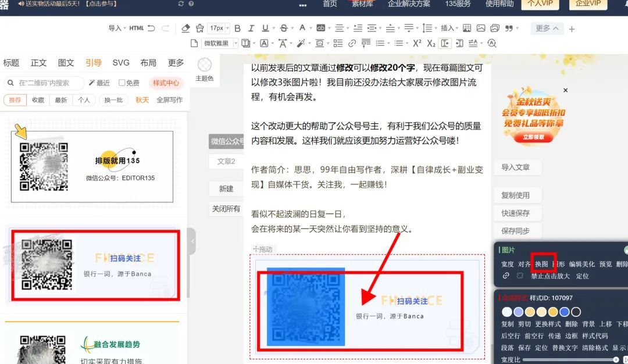Apply subscript X₂ formatting
The image size is (628, 364).
[431, 43]
